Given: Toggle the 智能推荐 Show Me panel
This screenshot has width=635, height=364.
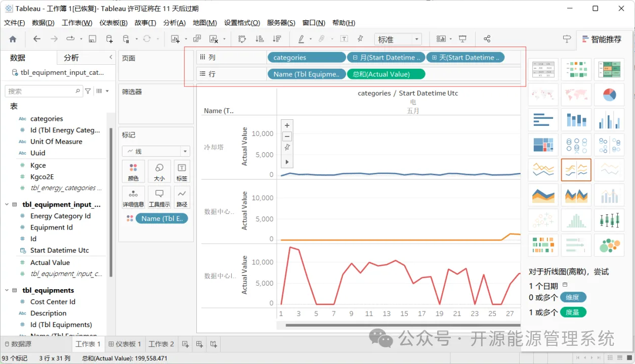Looking at the screenshot, I should point(602,39).
